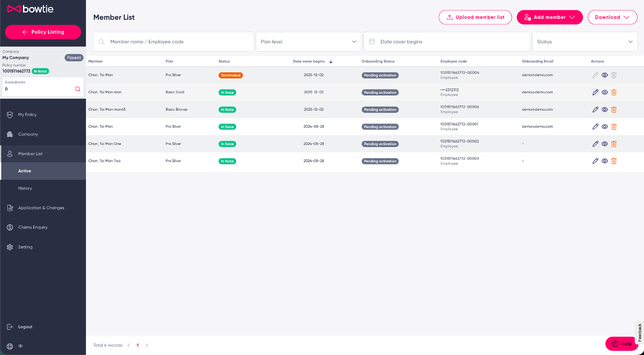Viewport: 644px width, 355px height.
Task: Go back to Policy Listing
Action: (43, 32)
